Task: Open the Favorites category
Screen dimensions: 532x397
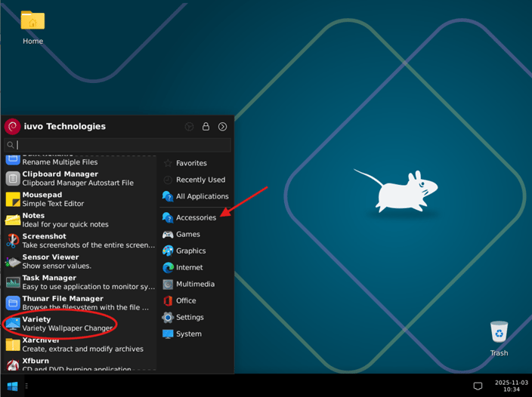Action: coord(190,163)
